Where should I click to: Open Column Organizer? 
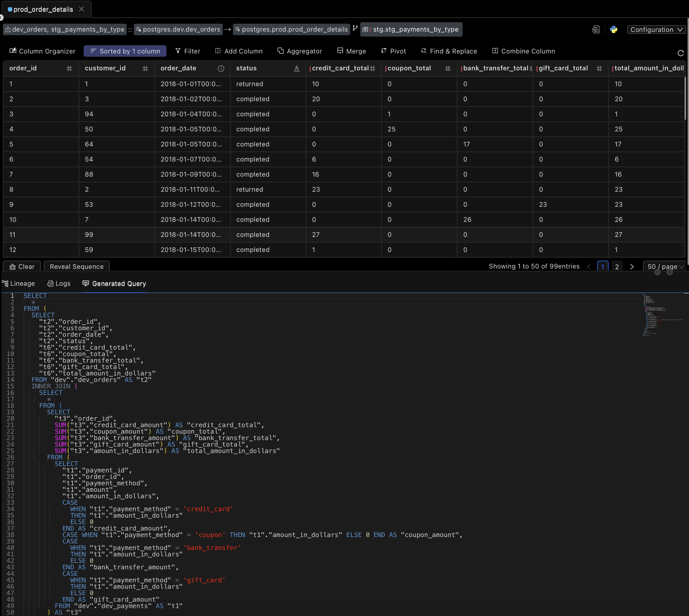coord(42,51)
